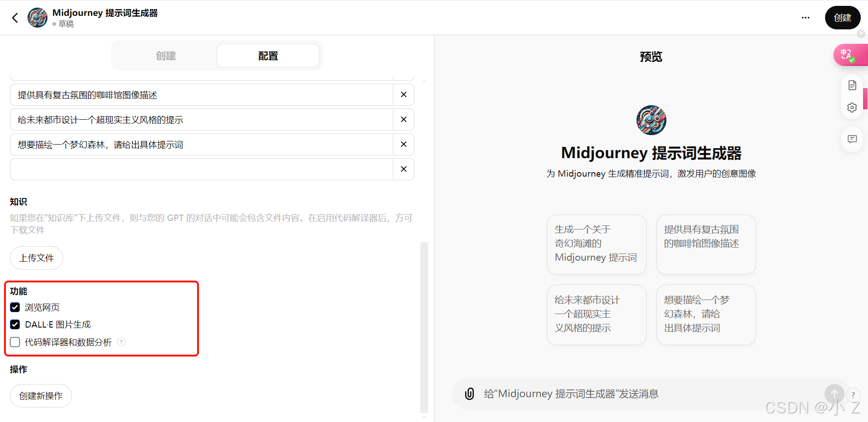Click the 创建新操作 button
868x422 pixels.
(41, 396)
